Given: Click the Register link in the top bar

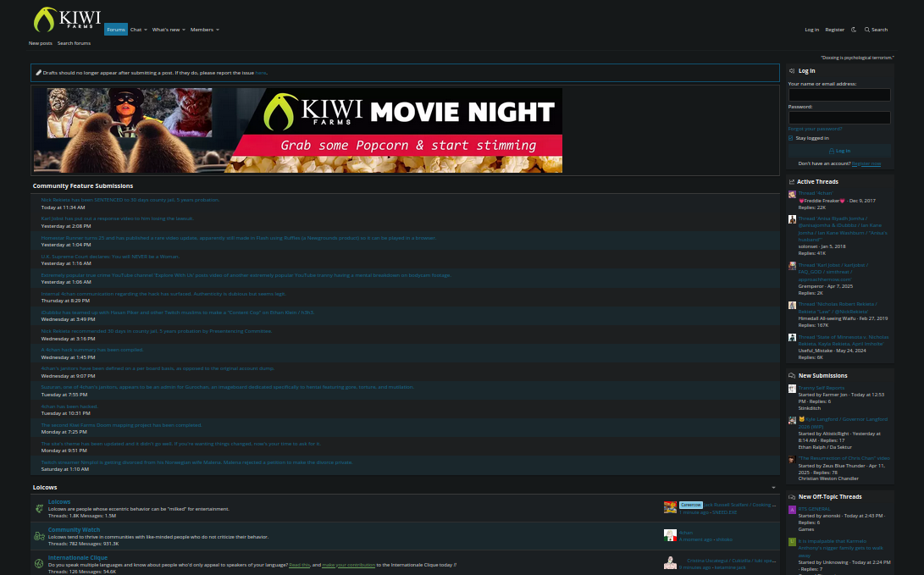Looking at the screenshot, I should (x=834, y=30).
